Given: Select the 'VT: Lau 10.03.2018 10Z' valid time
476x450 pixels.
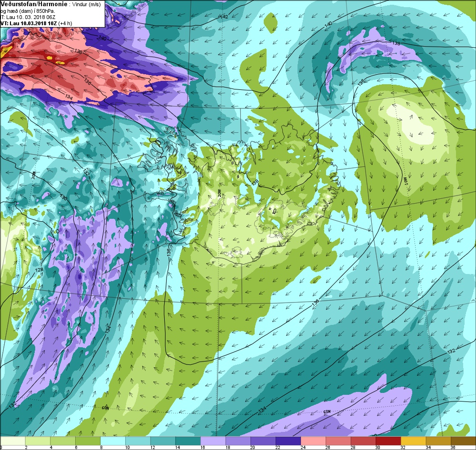Looking at the screenshot, I should pyautogui.click(x=29, y=23).
